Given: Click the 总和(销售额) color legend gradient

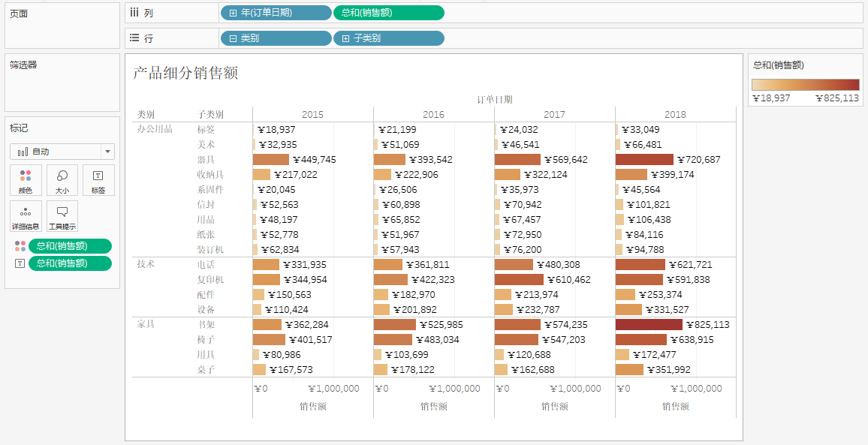Looking at the screenshot, I should point(805,85).
